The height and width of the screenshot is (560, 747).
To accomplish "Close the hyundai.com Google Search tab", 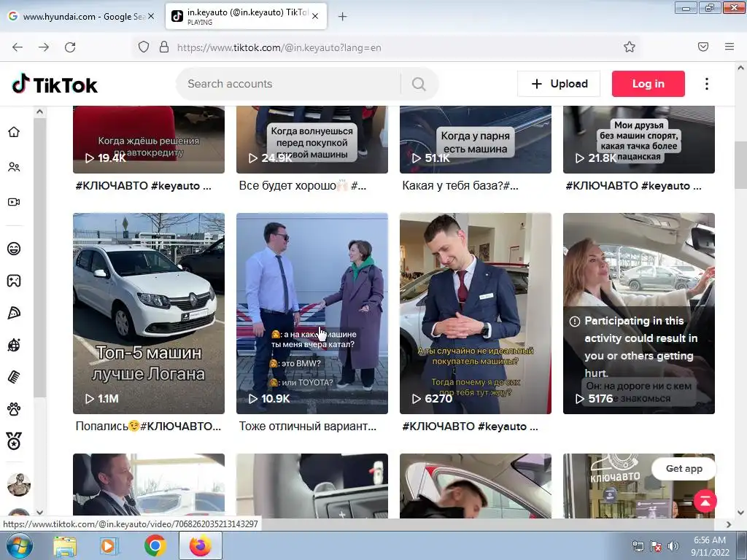I will point(151,16).
